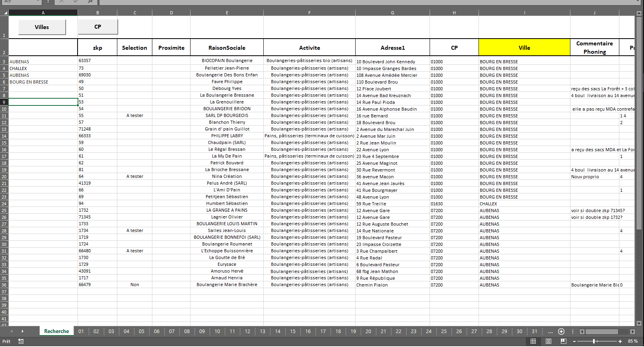Switch to sheet tab 15

pyautogui.click(x=293, y=331)
